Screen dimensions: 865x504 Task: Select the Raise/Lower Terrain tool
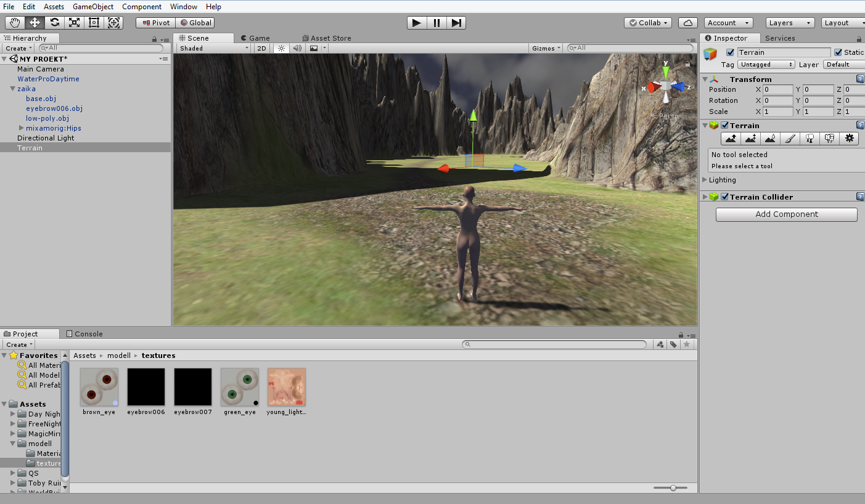tap(731, 139)
